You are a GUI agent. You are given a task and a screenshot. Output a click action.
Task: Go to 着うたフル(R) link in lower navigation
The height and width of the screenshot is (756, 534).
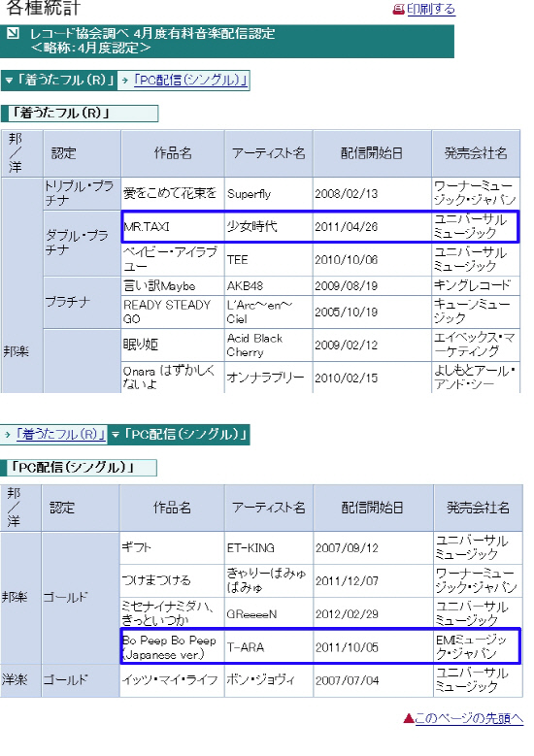61,435
